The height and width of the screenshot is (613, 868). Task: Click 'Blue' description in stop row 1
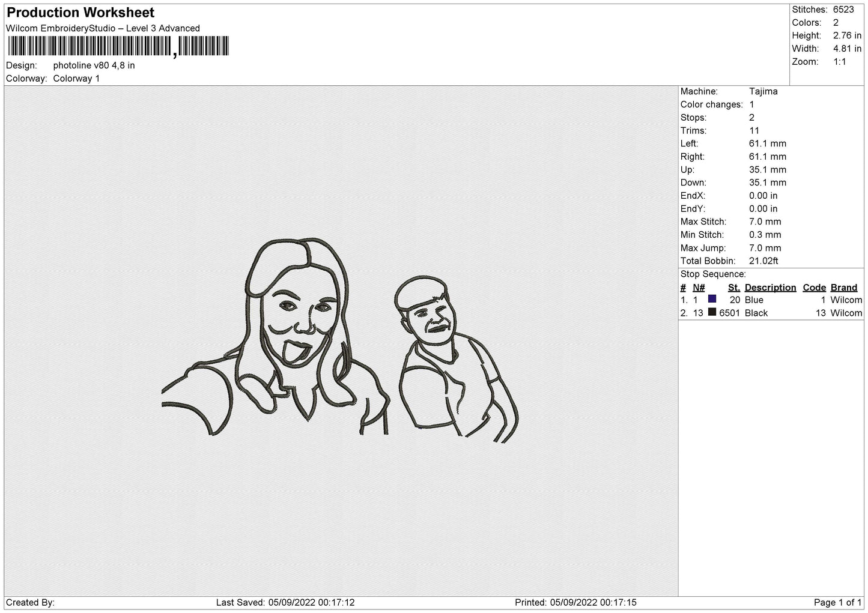754,300
